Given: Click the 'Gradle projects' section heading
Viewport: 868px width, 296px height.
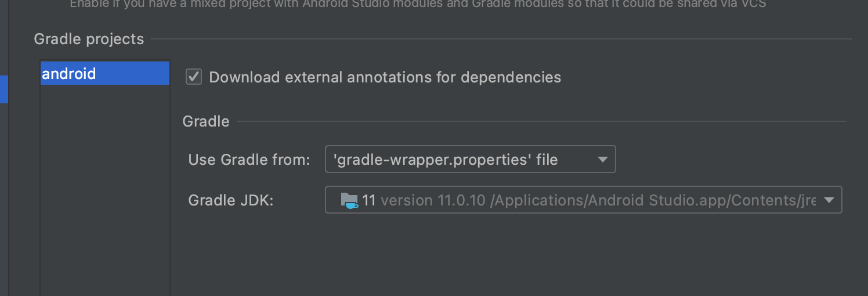Looking at the screenshot, I should coord(89,39).
